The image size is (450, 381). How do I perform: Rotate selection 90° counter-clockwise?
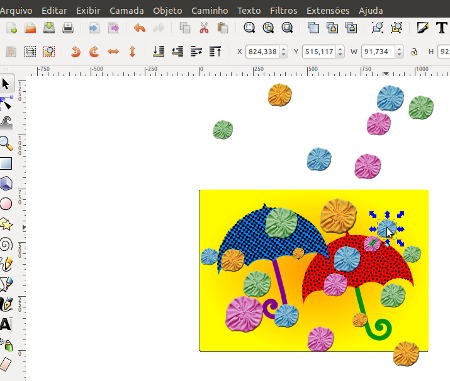tap(76, 52)
